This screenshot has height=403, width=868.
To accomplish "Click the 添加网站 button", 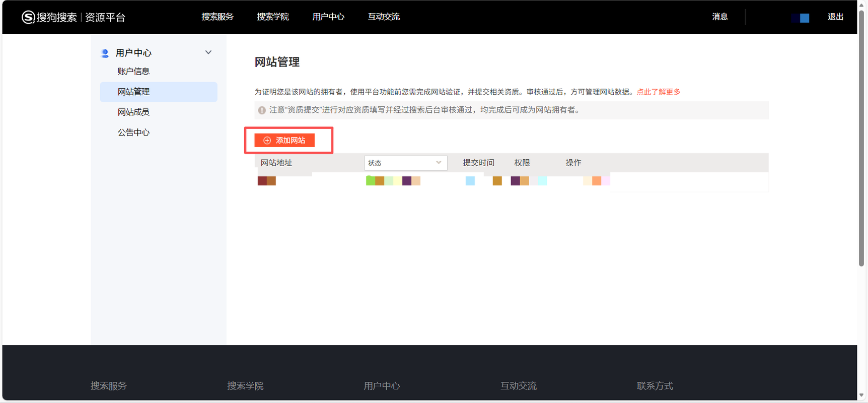I will [x=284, y=141].
